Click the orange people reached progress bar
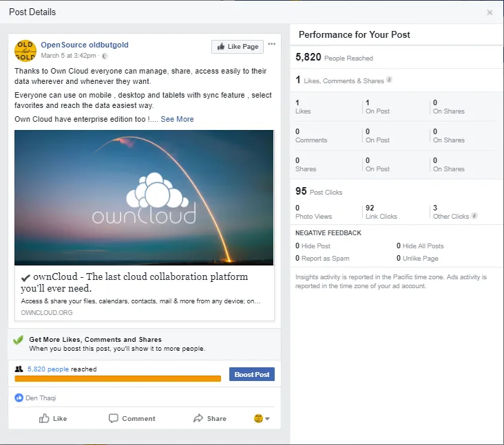Viewport: 504px width, 445px height. coord(118,378)
